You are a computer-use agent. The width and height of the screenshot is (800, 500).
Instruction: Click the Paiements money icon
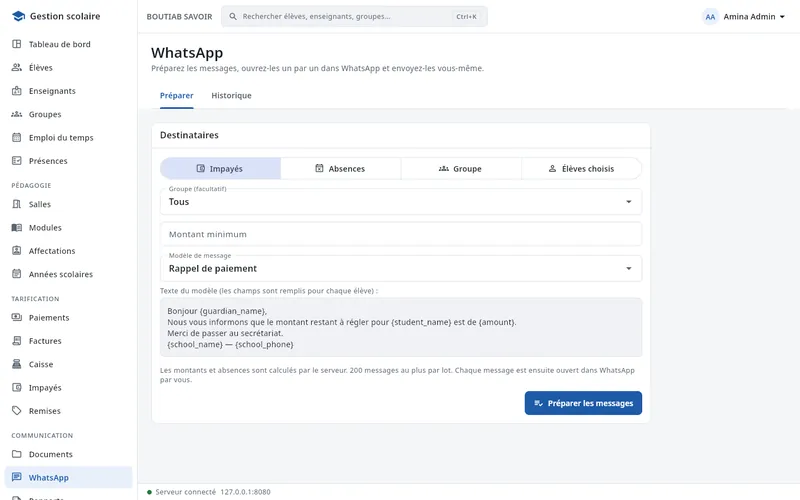point(17,317)
